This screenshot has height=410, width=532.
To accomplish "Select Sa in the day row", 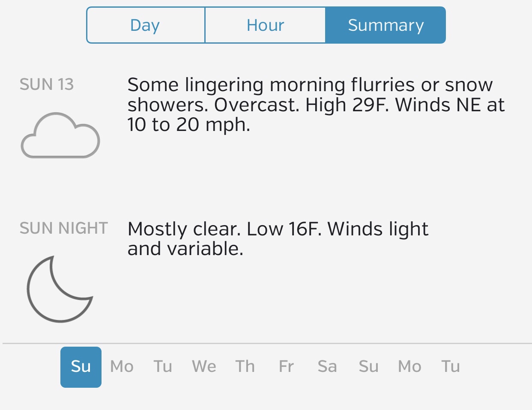I will pos(327,367).
